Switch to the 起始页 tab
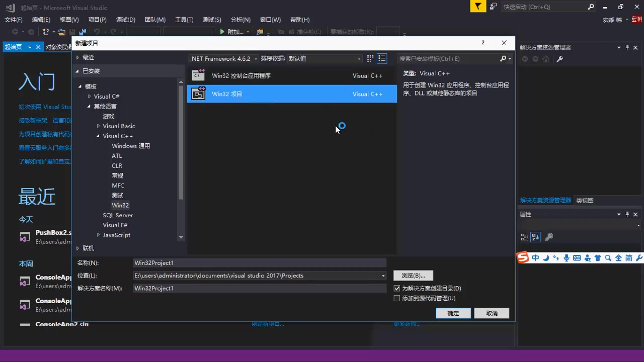 [13, 47]
